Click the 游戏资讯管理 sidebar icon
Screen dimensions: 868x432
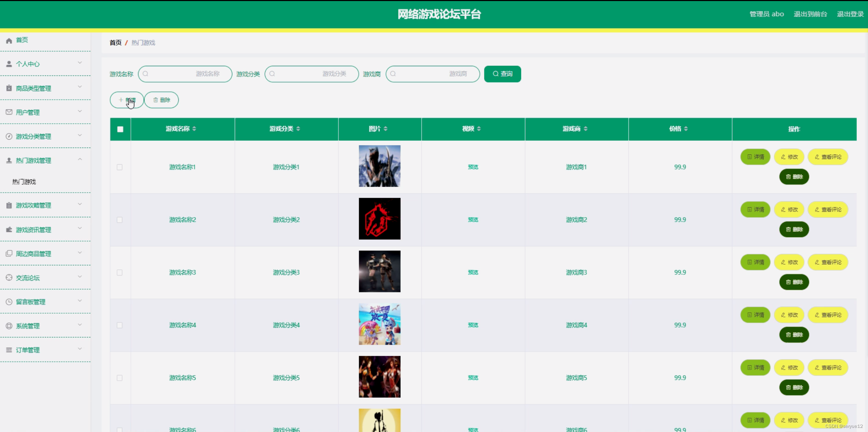coord(9,230)
